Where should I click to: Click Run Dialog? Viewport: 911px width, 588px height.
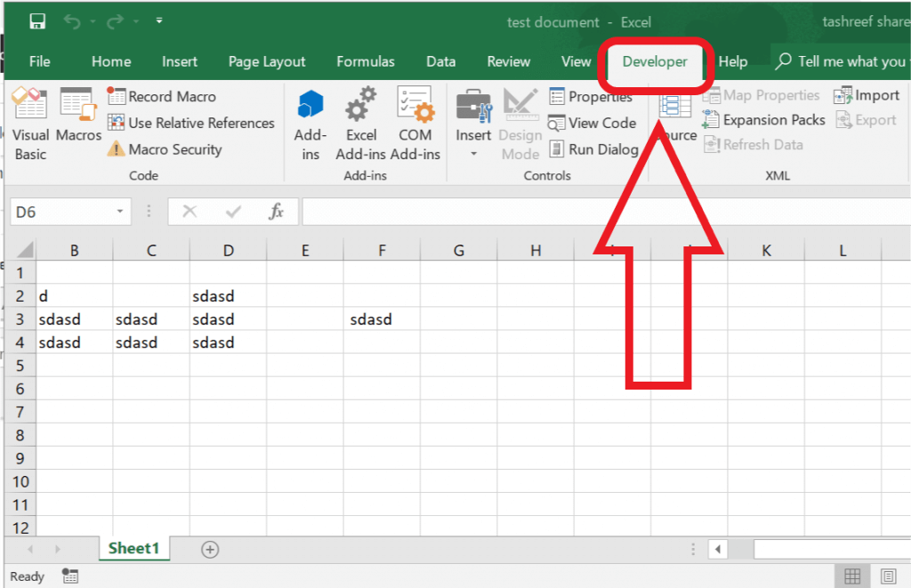click(x=593, y=149)
